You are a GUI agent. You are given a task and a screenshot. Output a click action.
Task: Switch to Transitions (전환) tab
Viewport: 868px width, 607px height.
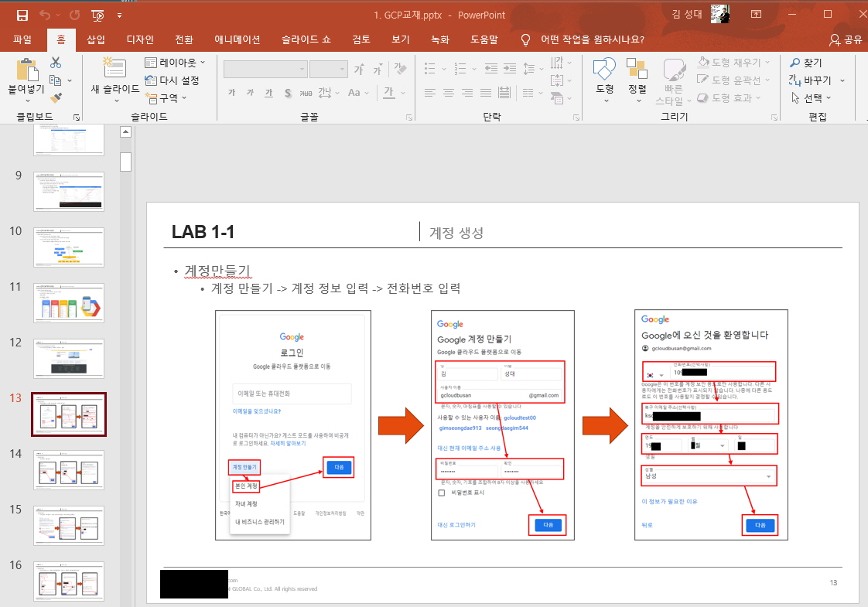pyautogui.click(x=184, y=39)
